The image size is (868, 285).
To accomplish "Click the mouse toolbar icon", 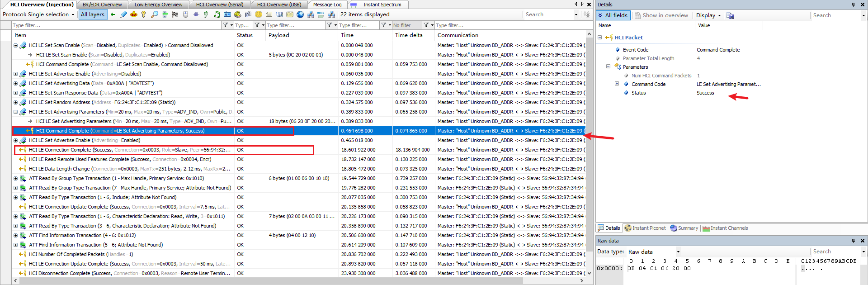I will click(185, 14).
